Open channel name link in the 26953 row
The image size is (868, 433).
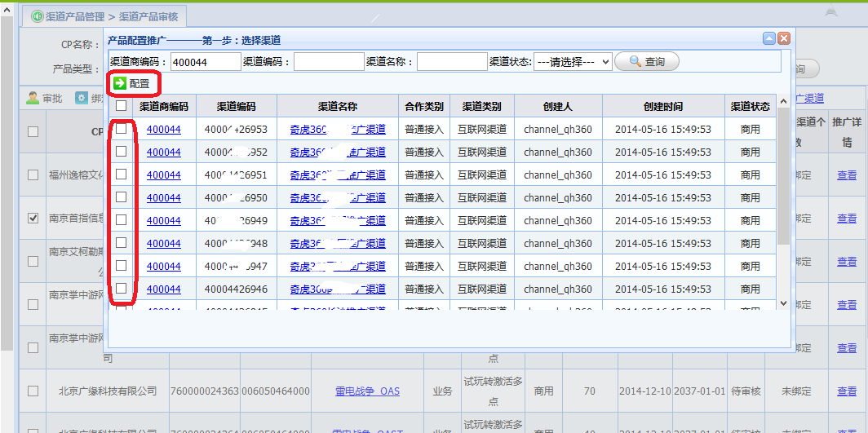tap(338, 130)
